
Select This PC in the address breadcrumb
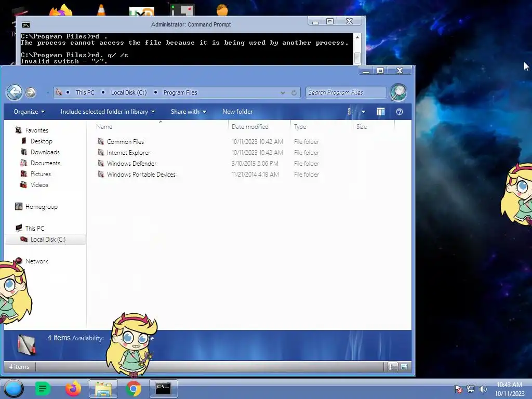[x=85, y=92]
